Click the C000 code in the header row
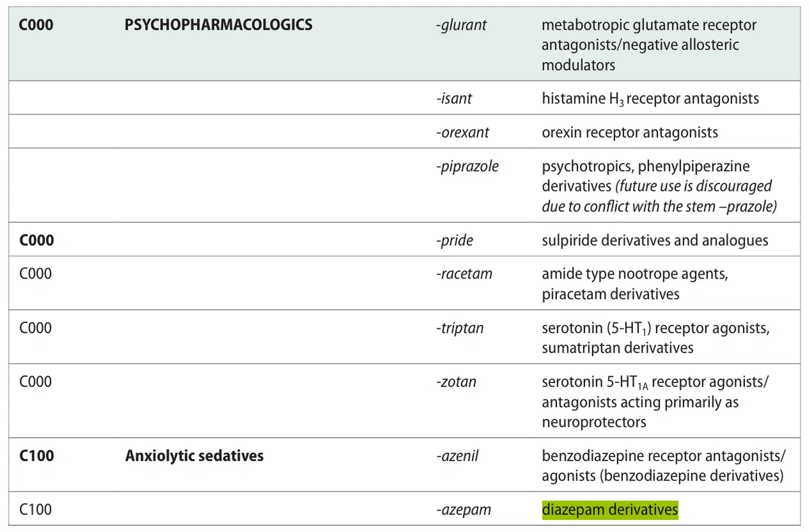The height and width of the screenshot is (532, 809). (36, 26)
